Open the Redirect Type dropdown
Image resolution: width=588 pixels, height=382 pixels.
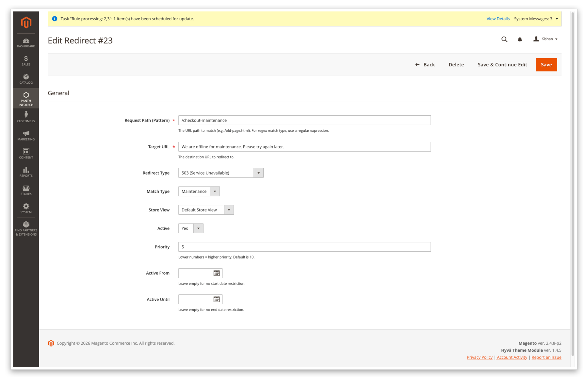coord(259,173)
